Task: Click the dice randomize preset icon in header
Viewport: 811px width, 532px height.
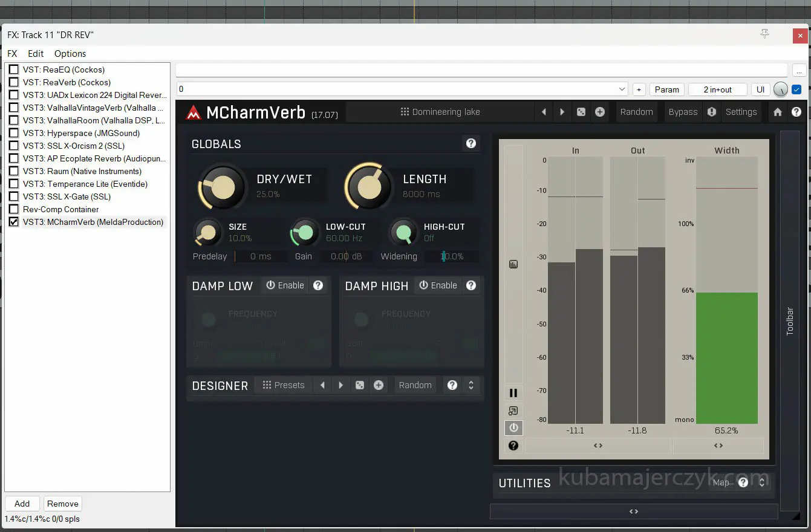Action: (x=581, y=112)
